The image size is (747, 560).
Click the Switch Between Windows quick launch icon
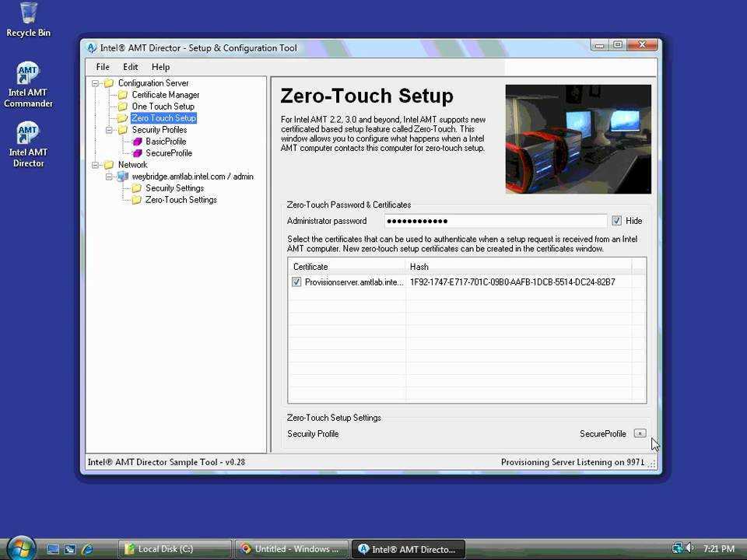point(70,549)
